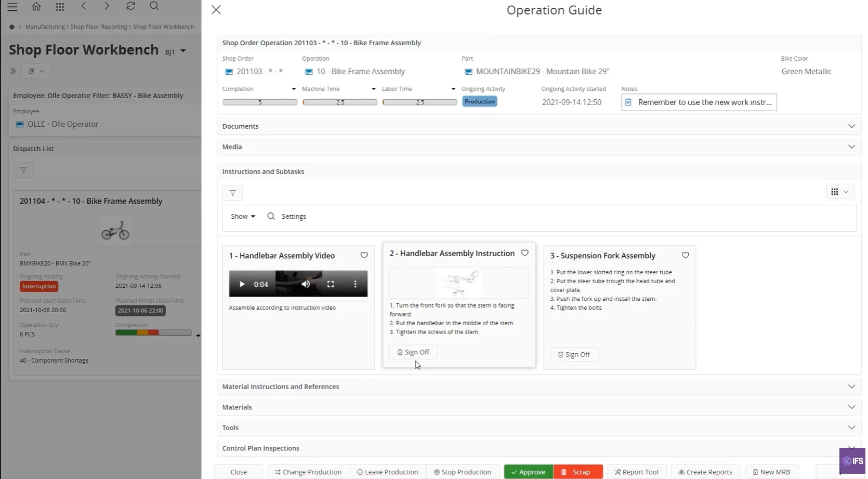The width and height of the screenshot is (868, 479).
Task: Refresh the page with reload icon
Action: (x=130, y=6)
